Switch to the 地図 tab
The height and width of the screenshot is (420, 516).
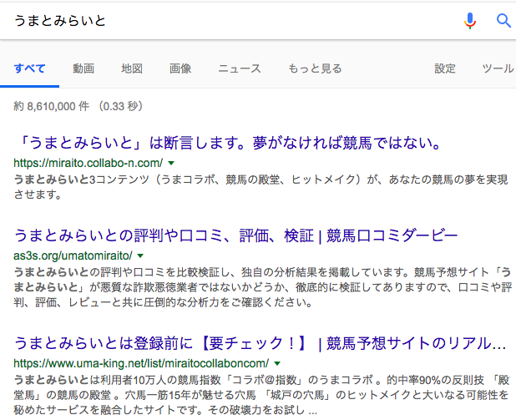coord(132,68)
